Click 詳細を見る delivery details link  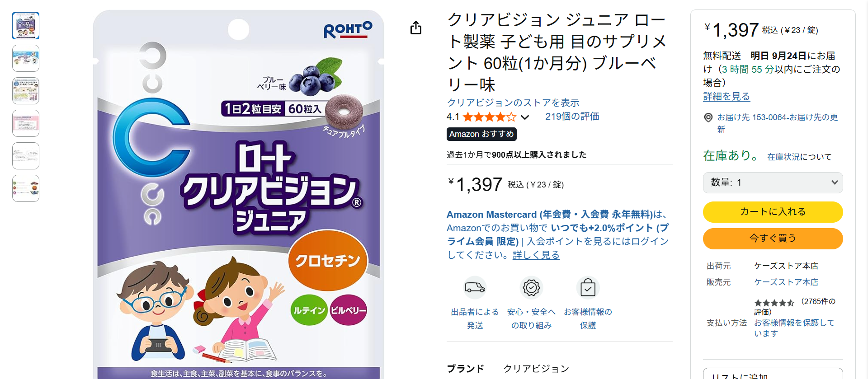pyautogui.click(x=726, y=97)
